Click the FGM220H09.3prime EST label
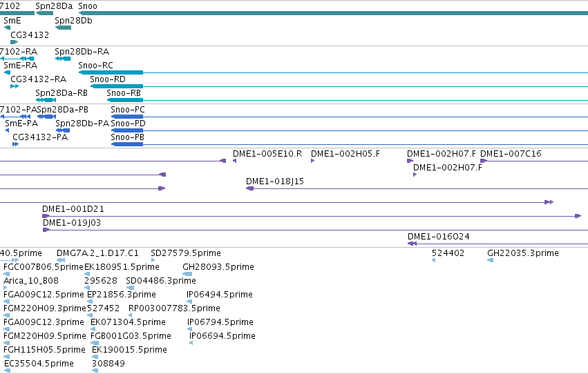Screen dimensions: 588x374 [45, 308]
